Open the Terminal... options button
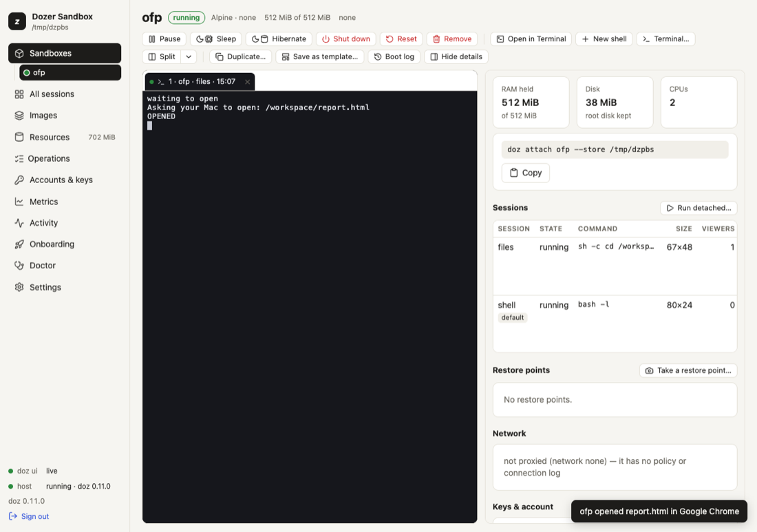This screenshot has height=532, width=757. (x=665, y=39)
